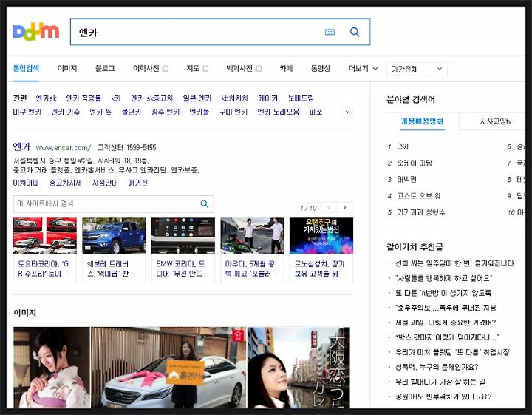Select the 시사교양tv tab
Screen dimensions: 532x415
[495, 121]
